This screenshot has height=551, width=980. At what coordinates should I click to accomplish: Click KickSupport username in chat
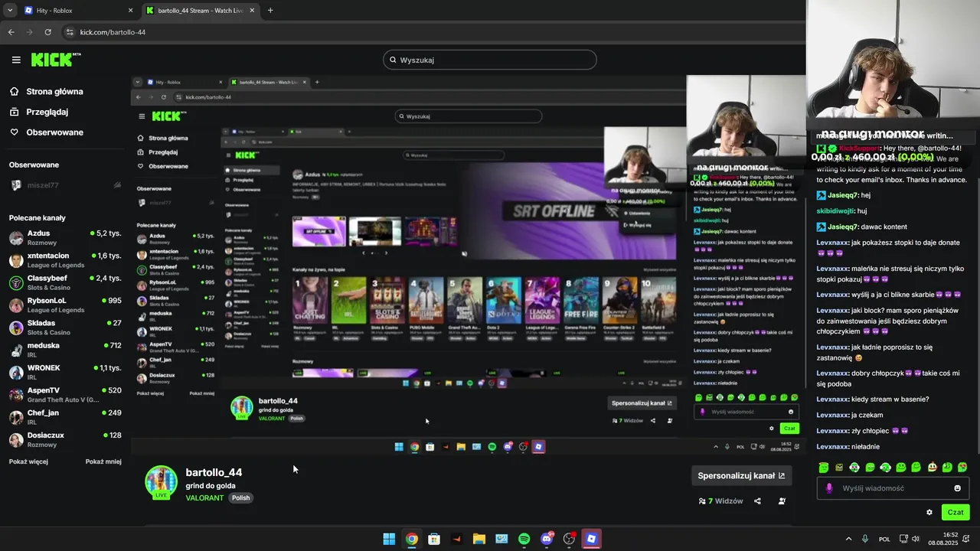[859, 148]
